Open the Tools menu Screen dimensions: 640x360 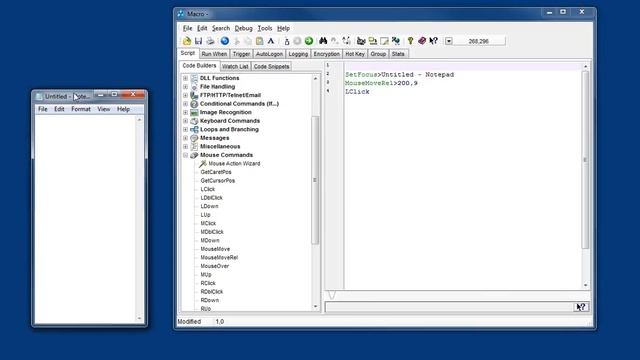point(265,28)
